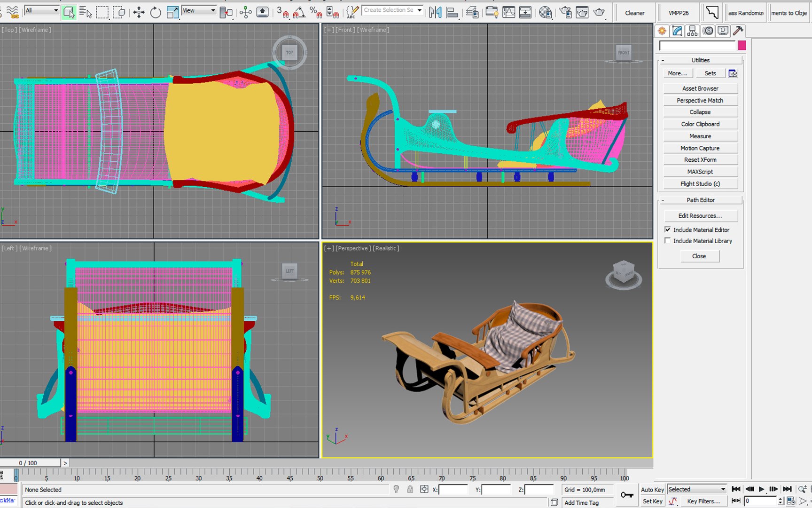Click the Sets button

(x=710, y=73)
